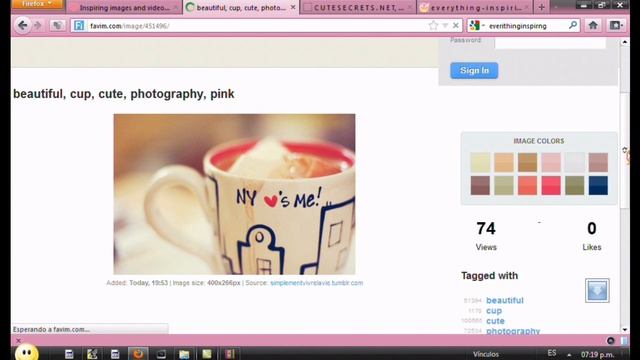Viewport: 640px width, 360px height.
Task: Click the blue Sign In button
Action: [474, 70]
